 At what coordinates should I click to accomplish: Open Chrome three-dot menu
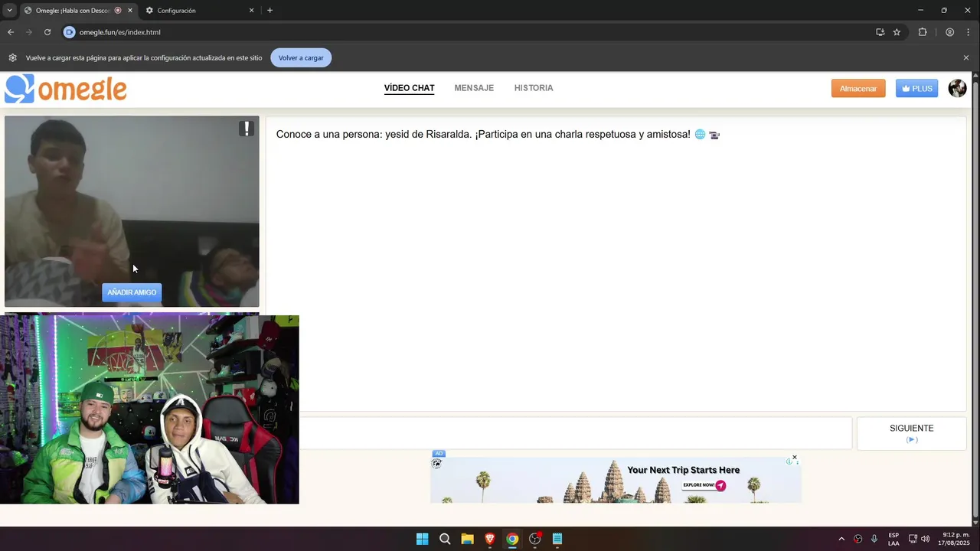tap(969, 32)
